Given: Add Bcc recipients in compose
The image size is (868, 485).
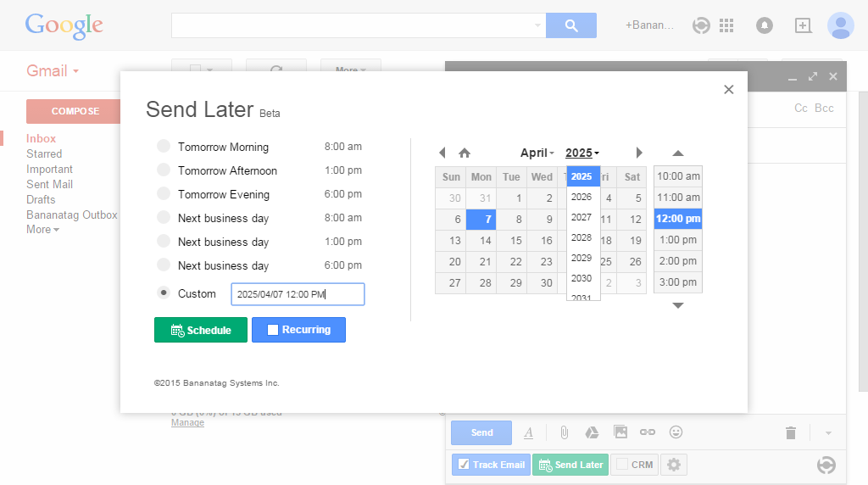Looking at the screenshot, I should (x=824, y=108).
